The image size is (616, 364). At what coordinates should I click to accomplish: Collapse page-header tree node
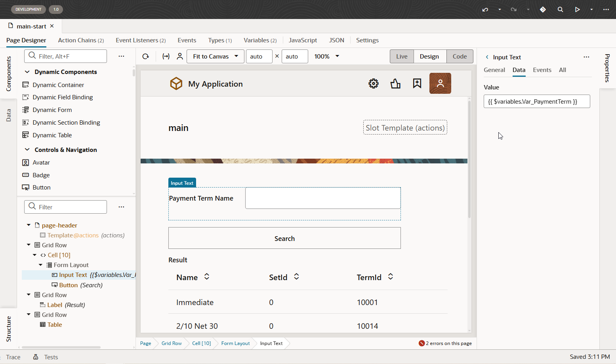click(x=29, y=225)
